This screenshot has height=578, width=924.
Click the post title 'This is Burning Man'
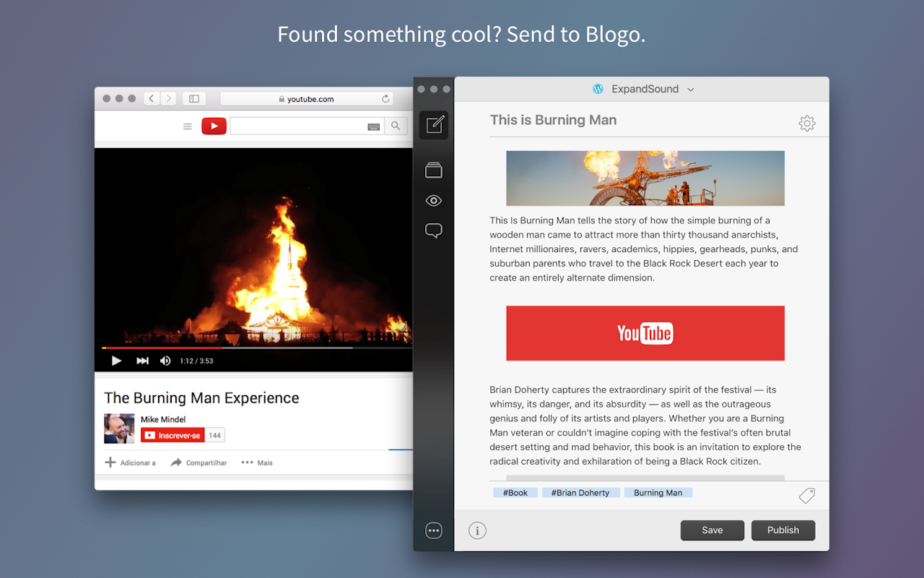click(x=553, y=120)
